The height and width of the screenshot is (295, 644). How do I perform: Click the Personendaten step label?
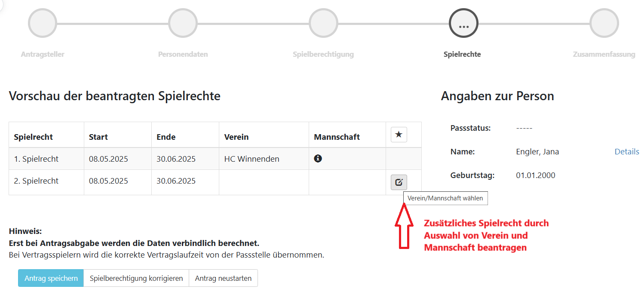183,54
